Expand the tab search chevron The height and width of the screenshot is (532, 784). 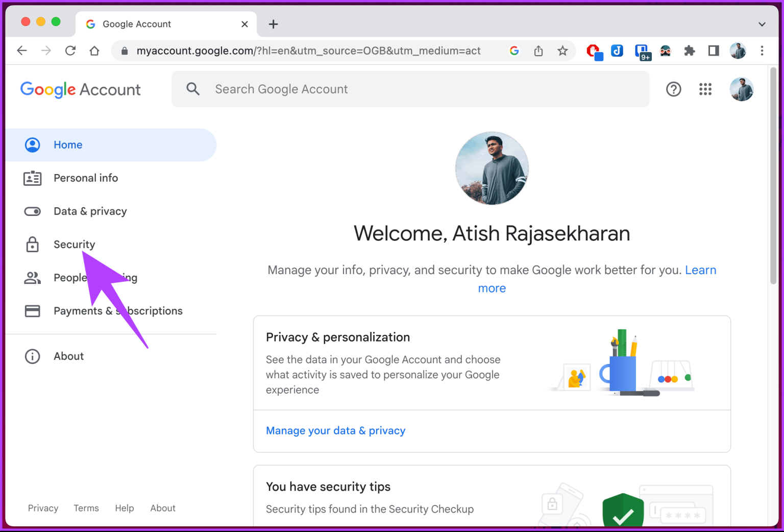762,24
